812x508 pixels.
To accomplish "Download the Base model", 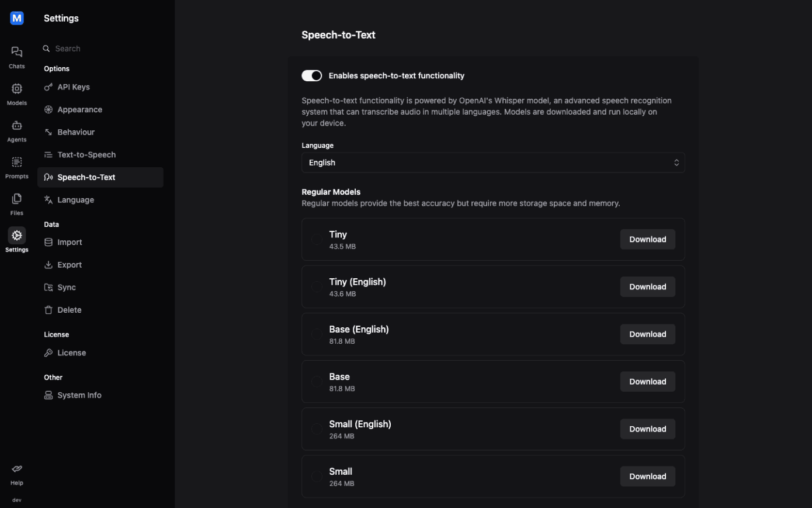I will tap(647, 382).
